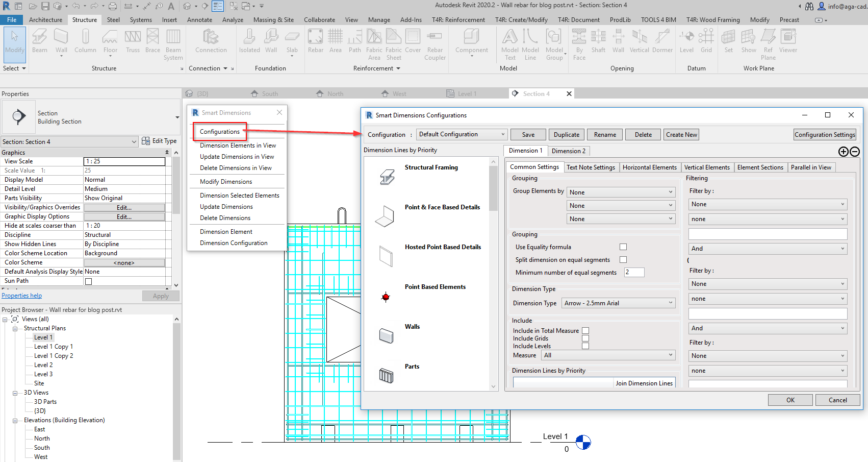Select Level 1 Copy 1 in Project Browser

tap(54, 347)
